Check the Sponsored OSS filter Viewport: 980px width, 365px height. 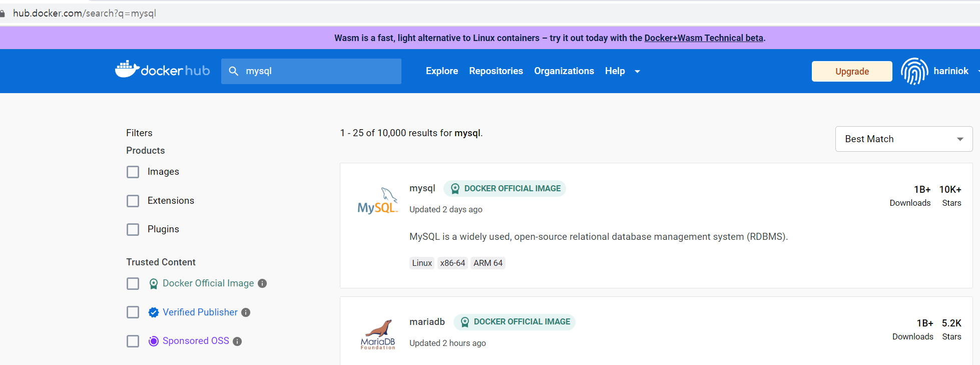coord(133,341)
